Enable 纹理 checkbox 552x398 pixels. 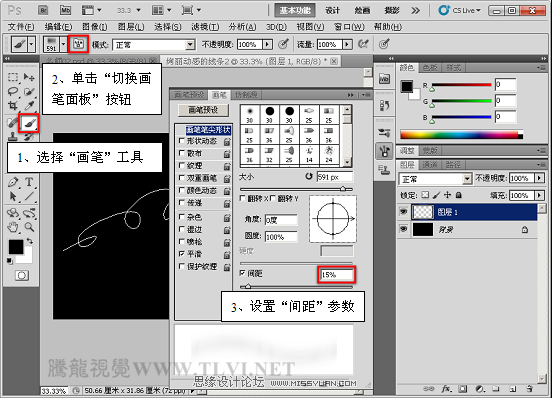(182, 165)
